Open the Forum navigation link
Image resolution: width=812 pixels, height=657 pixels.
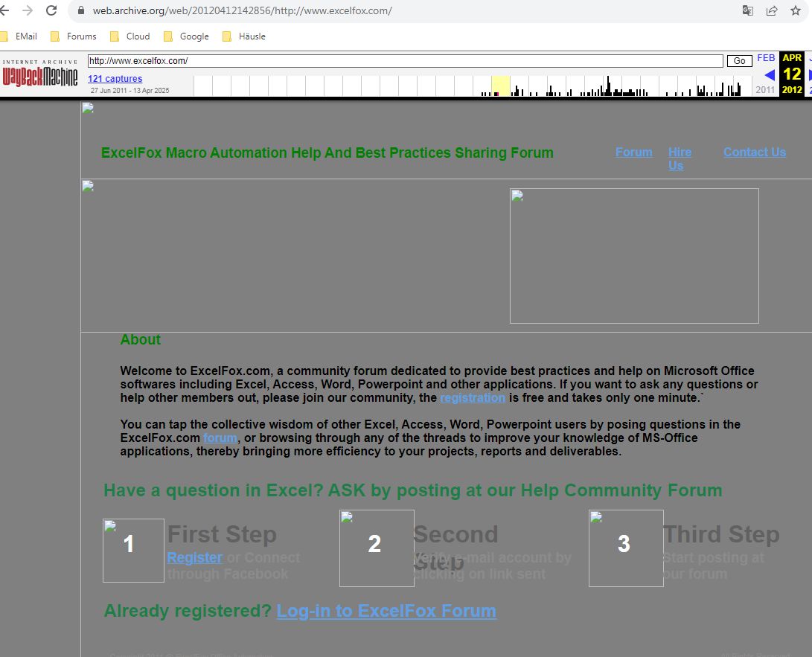(x=634, y=153)
